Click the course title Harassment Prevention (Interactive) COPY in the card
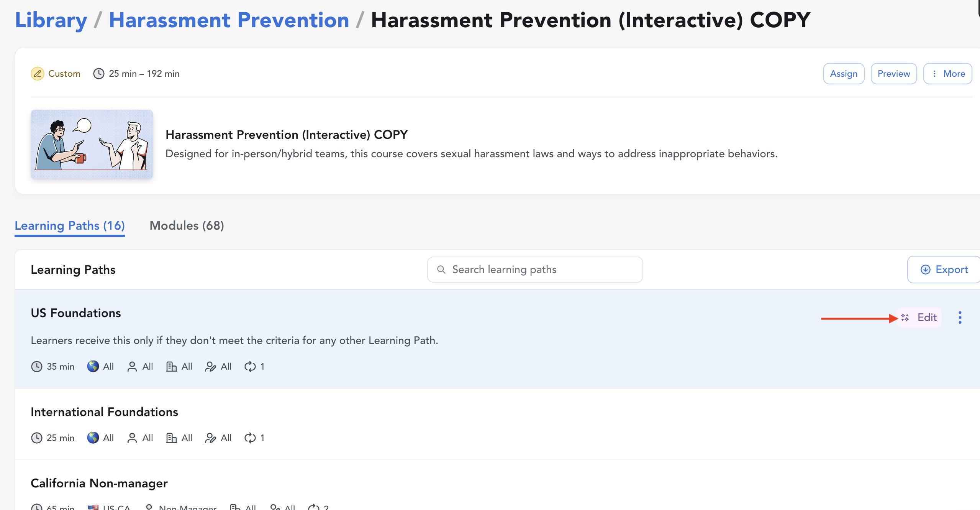980x510 pixels. pyautogui.click(x=287, y=135)
